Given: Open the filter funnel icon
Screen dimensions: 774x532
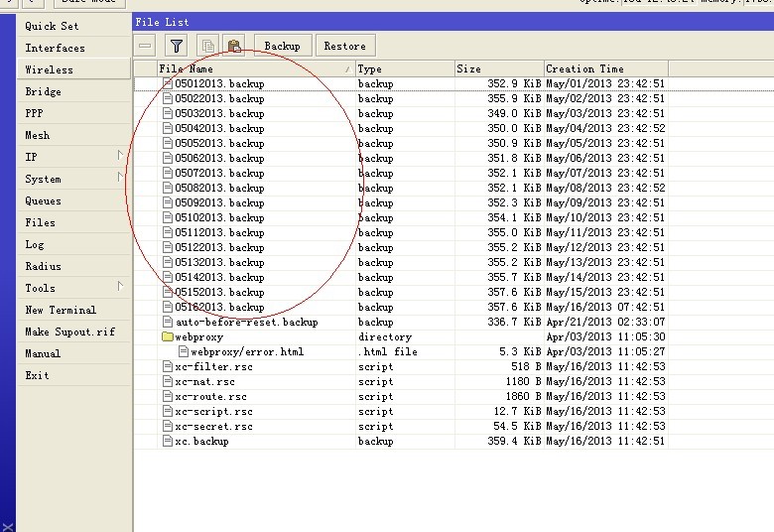Looking at the screenshot, I should [177, 46].
